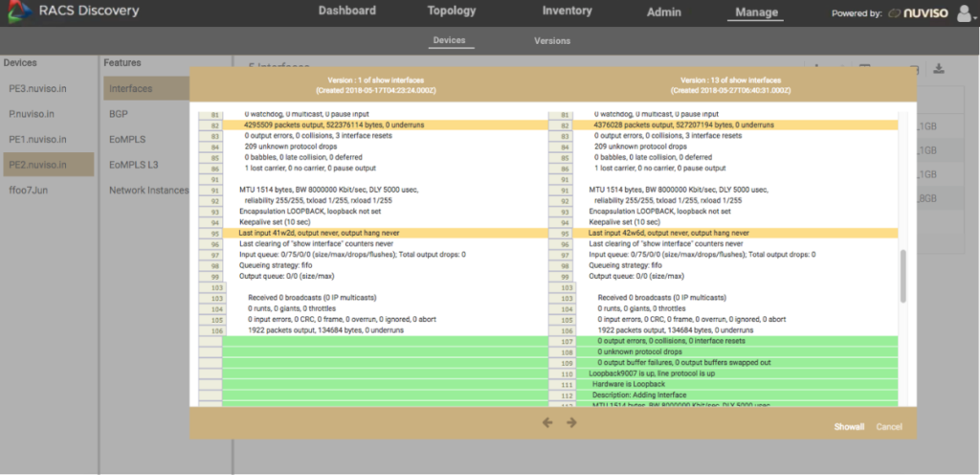Select the Manage menu
Viewport: 980px width, 475px height.
tap(756, 11)
